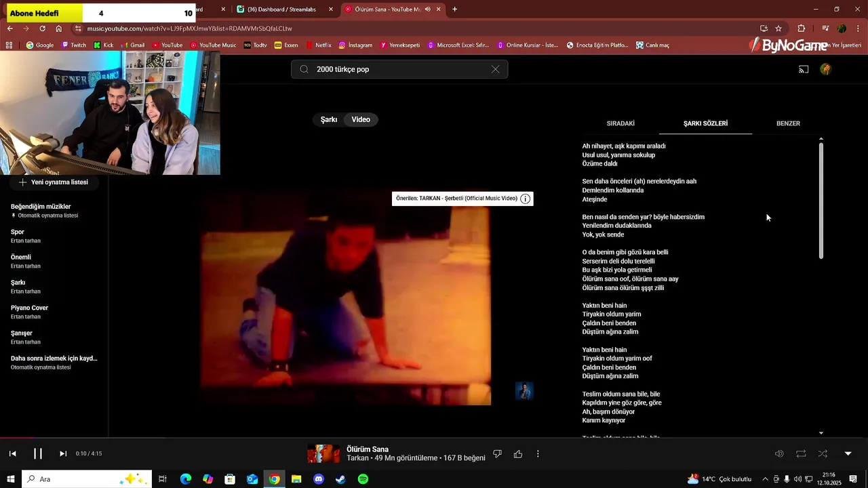Open the Instagram bookmark
This screenshot has width=868, height=488.
pos(355,45)
